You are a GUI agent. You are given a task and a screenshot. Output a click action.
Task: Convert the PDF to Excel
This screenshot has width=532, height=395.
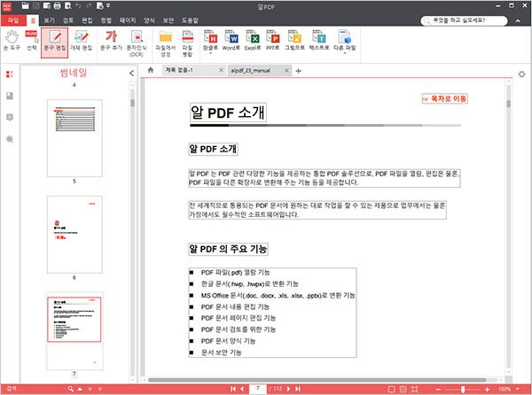pos(253,41)
